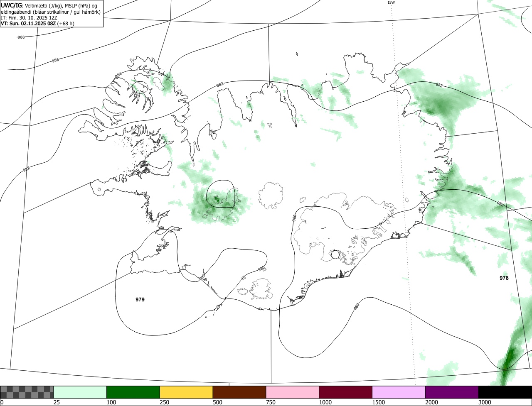Viewport: 532px width, 406px height.
Task: Click the bold '979' low pressure label
Action: tap(140, 299)
